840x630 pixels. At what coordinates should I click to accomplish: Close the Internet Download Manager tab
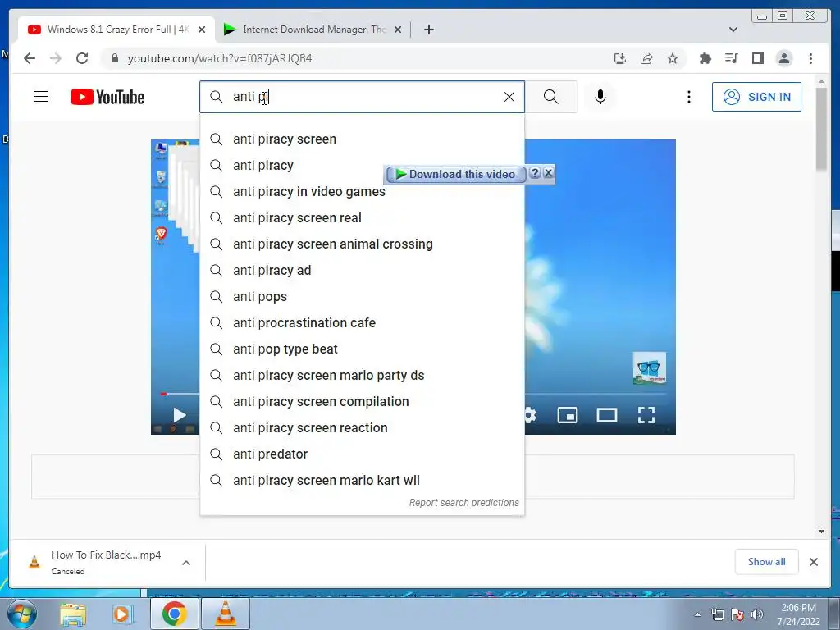398,30
